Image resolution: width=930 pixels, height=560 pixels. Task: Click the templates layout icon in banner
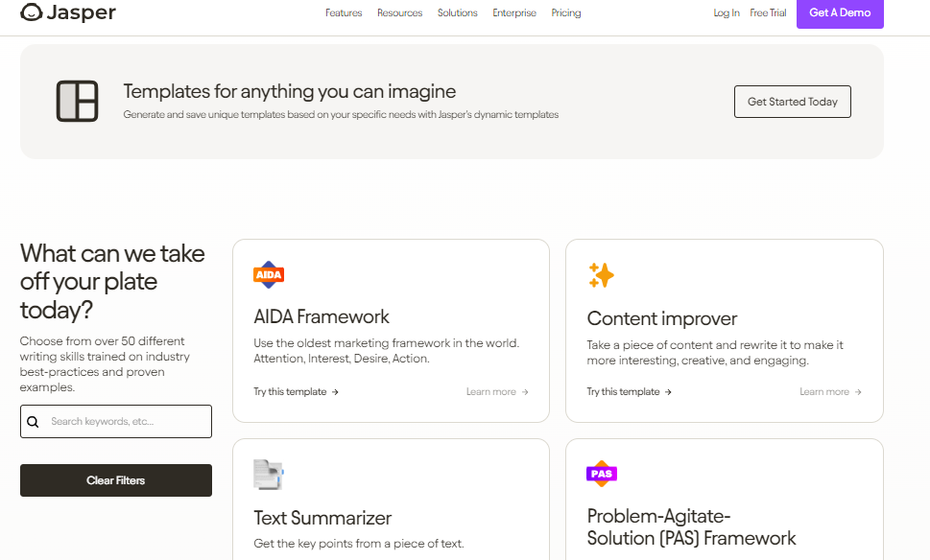(x=77, y=102)
